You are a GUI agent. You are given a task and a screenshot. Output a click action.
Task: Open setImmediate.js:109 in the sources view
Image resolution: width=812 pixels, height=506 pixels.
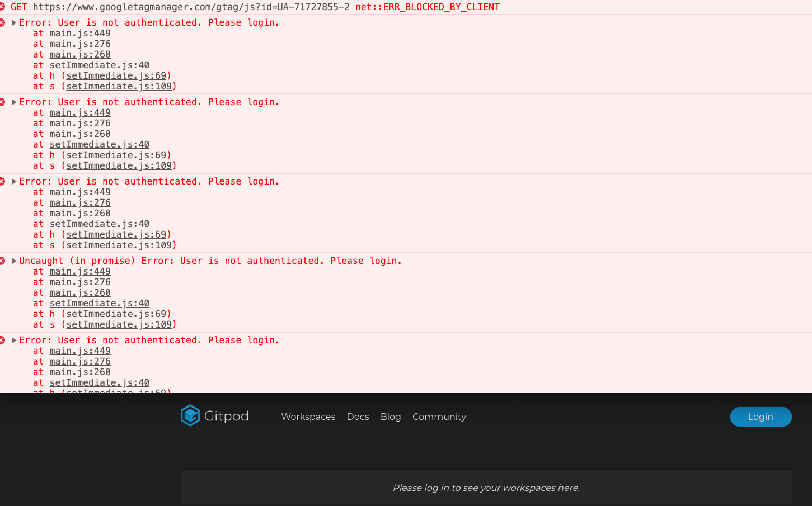[x=119, y=86]
